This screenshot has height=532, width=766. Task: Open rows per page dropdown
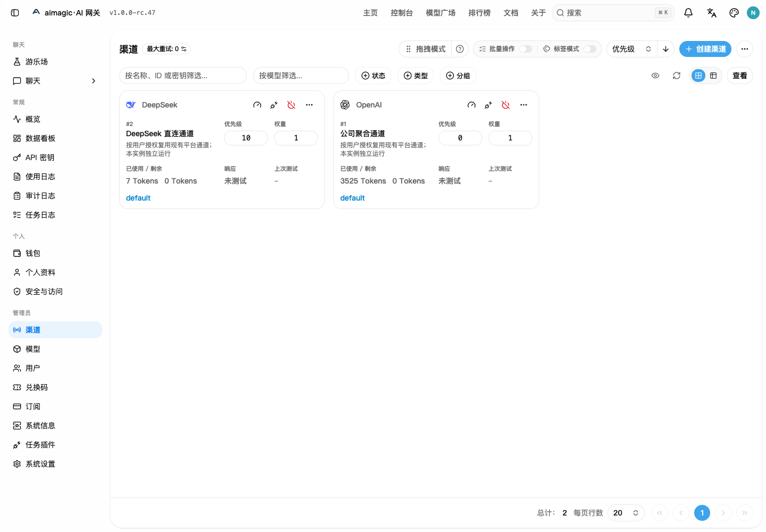[x=626, y=513]
